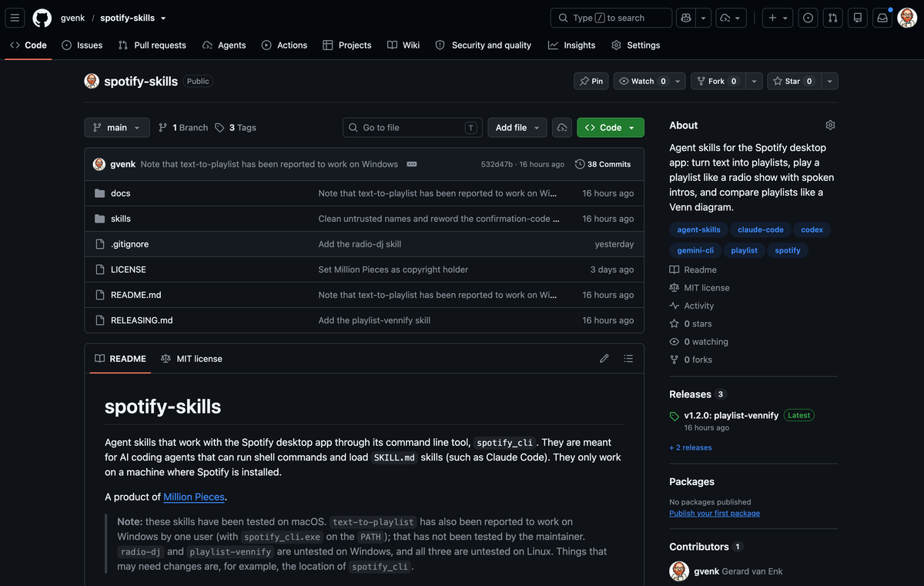924x586 pixels.
Task: Open the issues icon in header
Action: coord(808,18)
